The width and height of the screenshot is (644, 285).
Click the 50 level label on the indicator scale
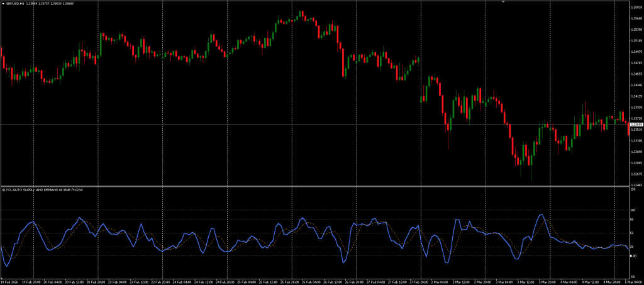[632, 233]
